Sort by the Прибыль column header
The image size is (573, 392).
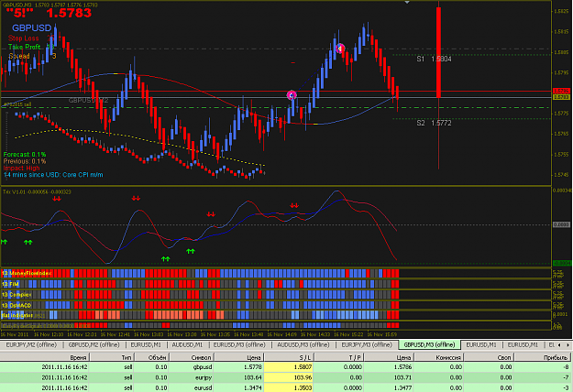pos(544,357)
